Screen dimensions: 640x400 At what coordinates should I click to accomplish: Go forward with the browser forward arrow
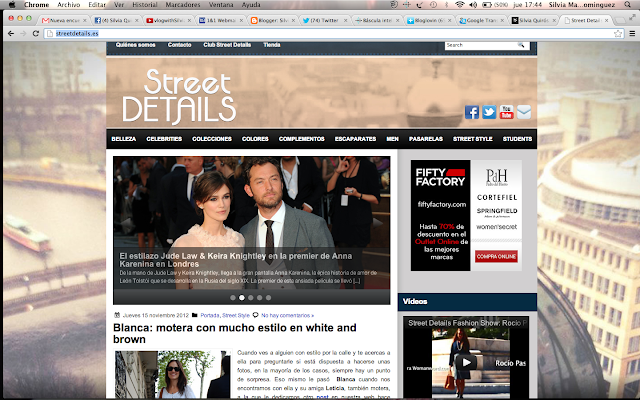(x=23, y=33)
